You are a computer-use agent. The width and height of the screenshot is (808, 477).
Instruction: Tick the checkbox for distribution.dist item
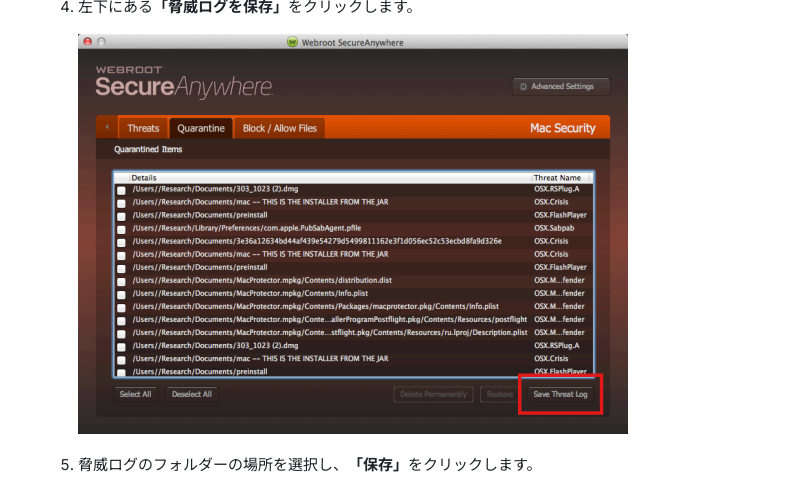pos(121,281)
